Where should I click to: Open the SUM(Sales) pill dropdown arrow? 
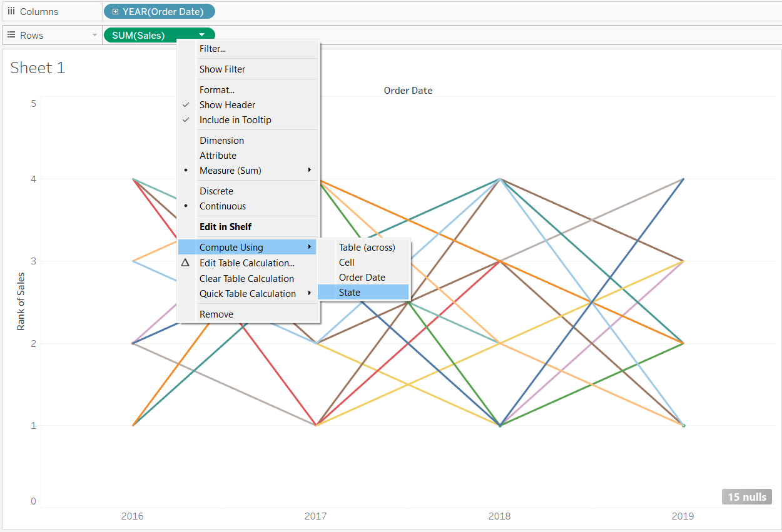[x=201, y=35]
